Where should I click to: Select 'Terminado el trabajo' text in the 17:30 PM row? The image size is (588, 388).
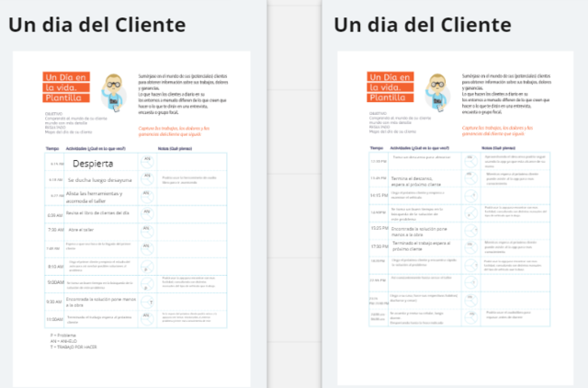(x=421, y=246)
